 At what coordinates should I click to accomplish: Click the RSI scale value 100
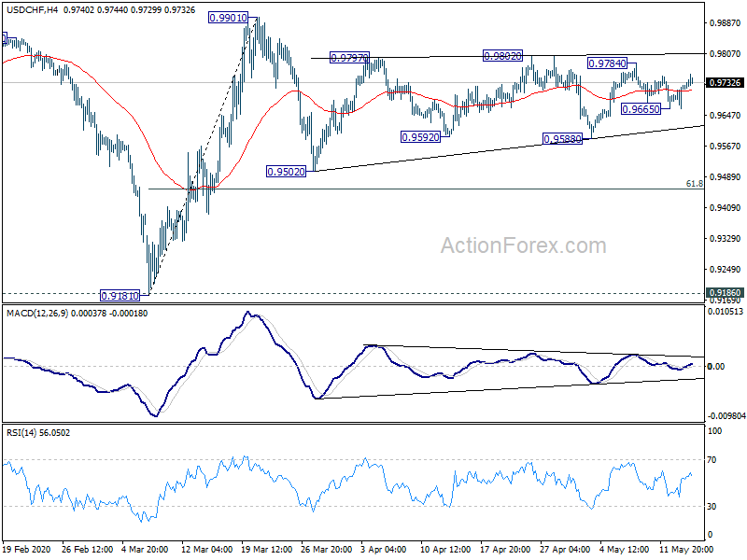pyautogui.click(x=715, y=431)
